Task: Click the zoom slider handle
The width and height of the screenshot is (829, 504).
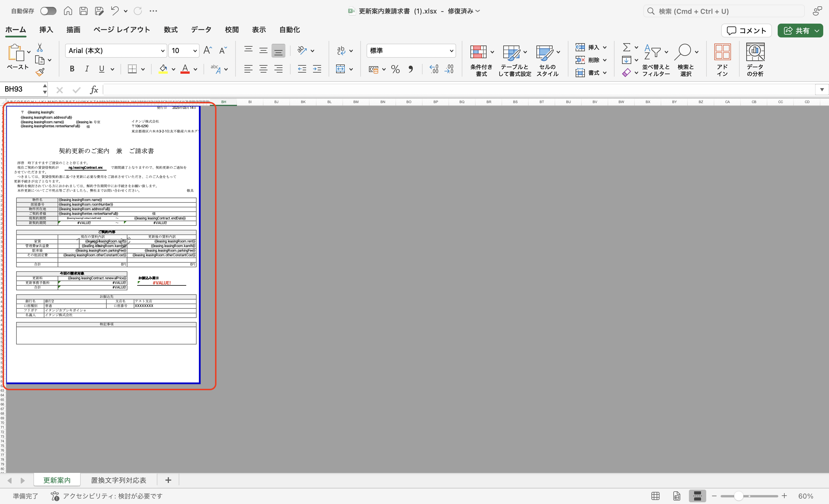Action: 738,496
